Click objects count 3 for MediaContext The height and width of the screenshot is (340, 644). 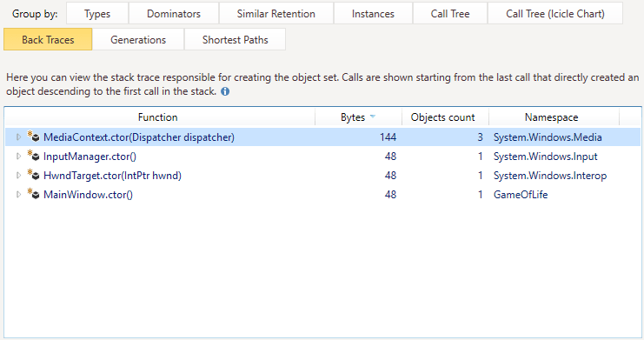pyautogui.click(x=480, y=137)
